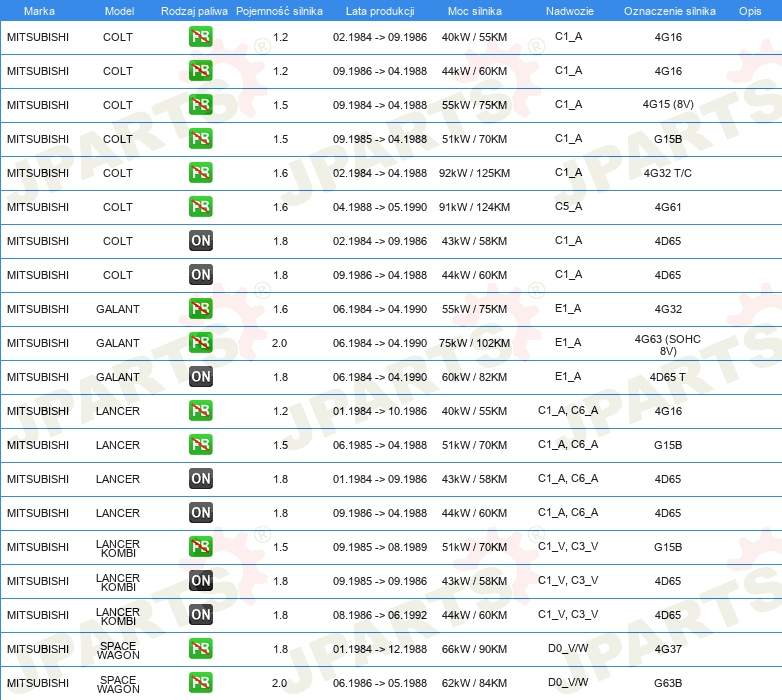Click the Oznaczenie silnika column header
Screen dimensions: 782x700
tap(669, 11)
